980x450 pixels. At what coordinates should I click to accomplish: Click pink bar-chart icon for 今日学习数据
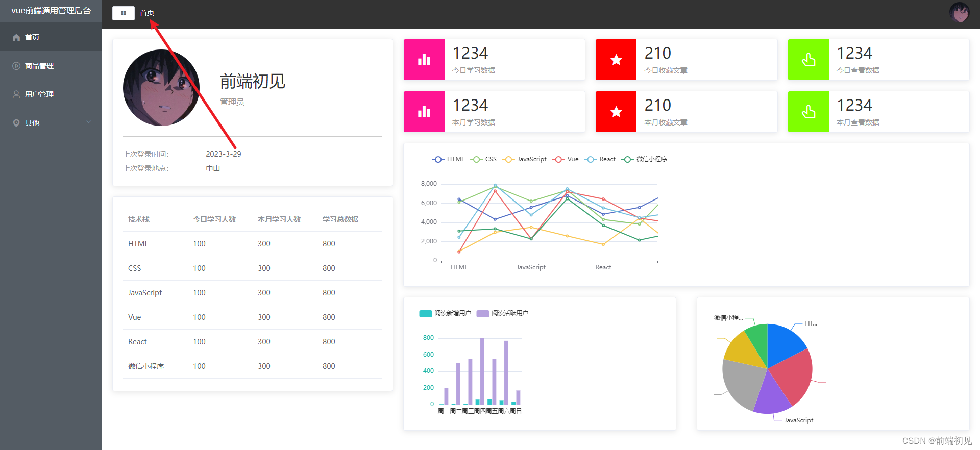[424, 60]
